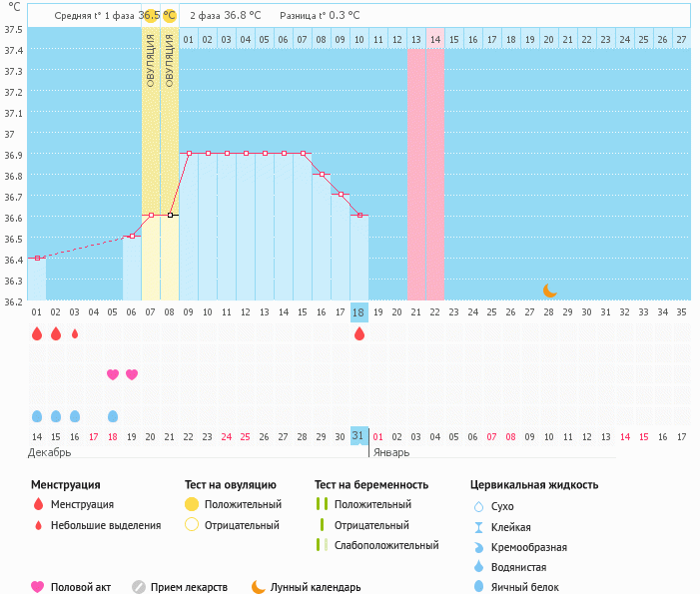Click the Половой акт legend heart icon
Screen dimensions: 700x594
38,587
